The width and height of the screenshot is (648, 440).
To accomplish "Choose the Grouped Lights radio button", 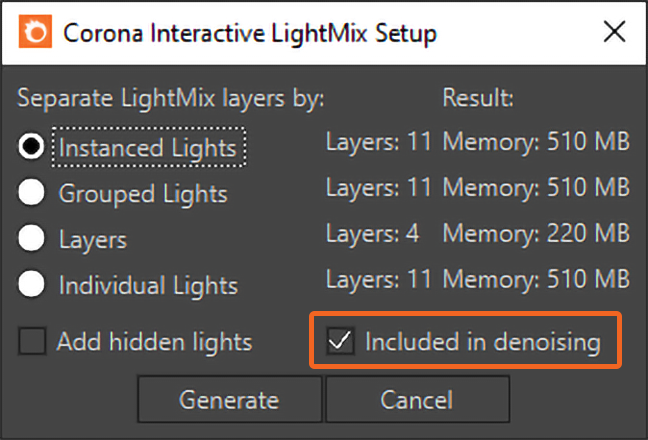I will 31,192.
